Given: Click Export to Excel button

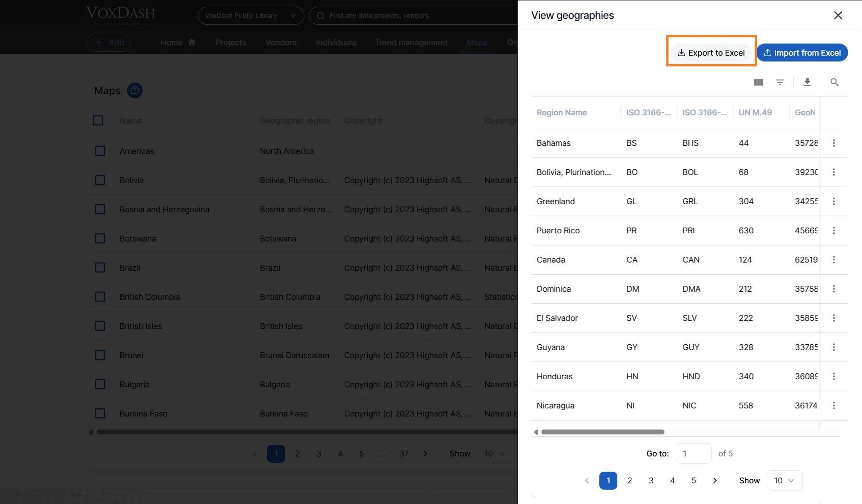Looking at the screenshot, I should (x=711, y=53).
